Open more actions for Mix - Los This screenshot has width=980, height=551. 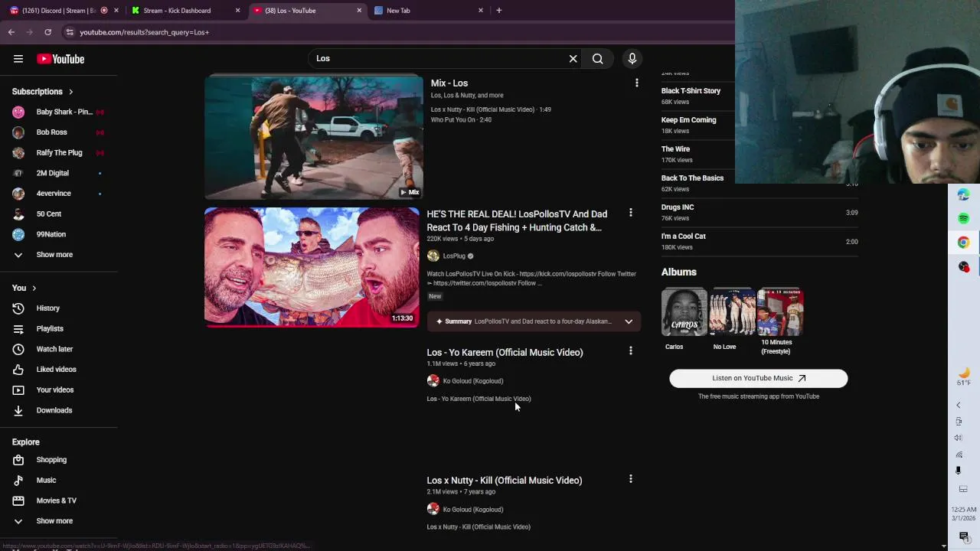click(x=637, y=83)
